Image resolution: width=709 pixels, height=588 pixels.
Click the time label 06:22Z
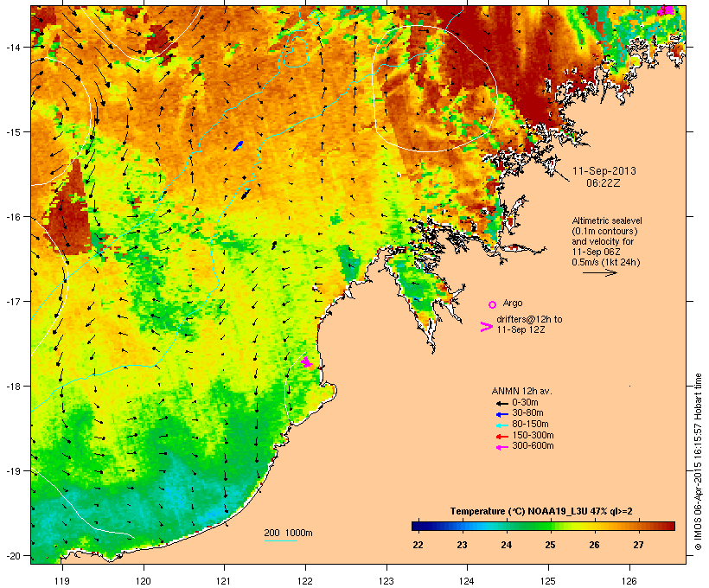point(604,183)
